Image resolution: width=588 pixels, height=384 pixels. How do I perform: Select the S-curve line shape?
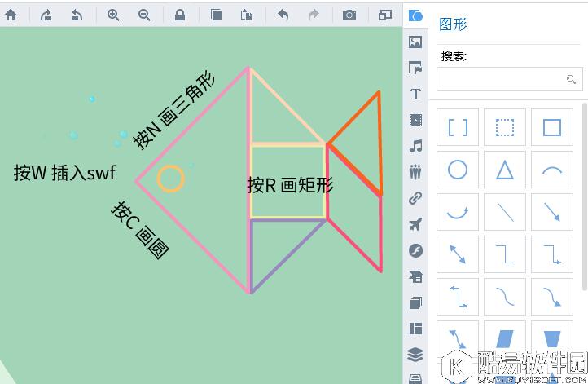[505, 297]
